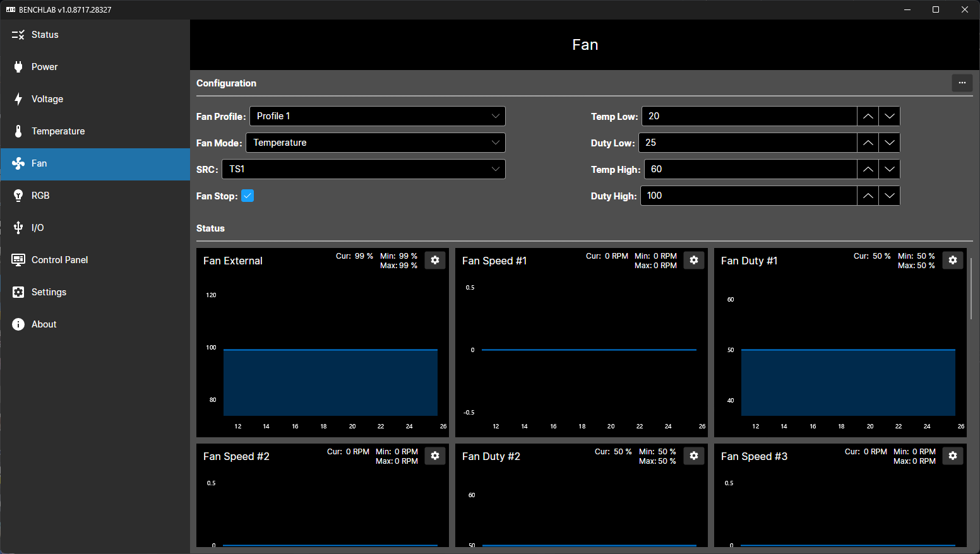This screenshot has width=980, height=554.
Task: Click Fan Speed #2 graph gear icon
Action: [x=435, y=456]
